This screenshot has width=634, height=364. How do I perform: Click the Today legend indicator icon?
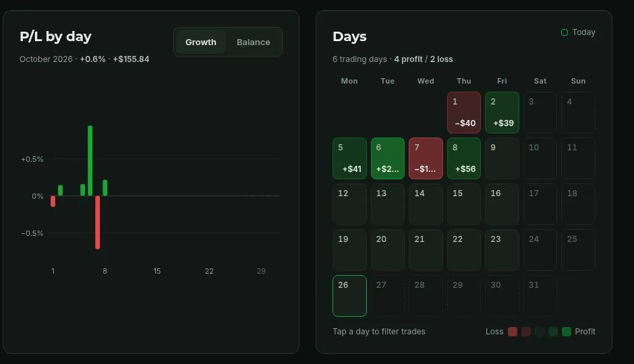click(x=565, y=32)
